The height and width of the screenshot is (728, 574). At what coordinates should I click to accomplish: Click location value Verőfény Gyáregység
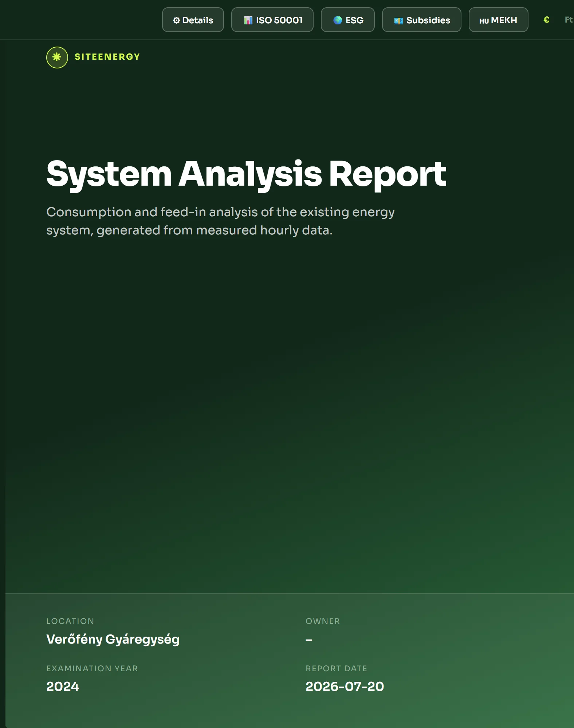(x=113, y=639)
